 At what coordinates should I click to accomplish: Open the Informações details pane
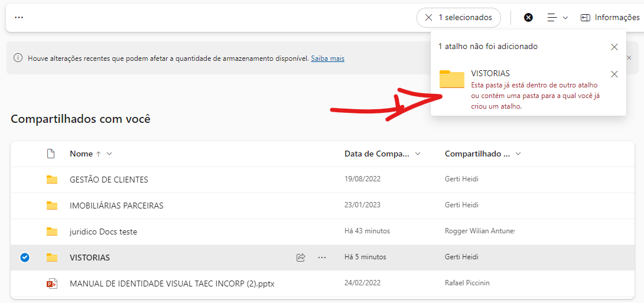pos(610,18)
